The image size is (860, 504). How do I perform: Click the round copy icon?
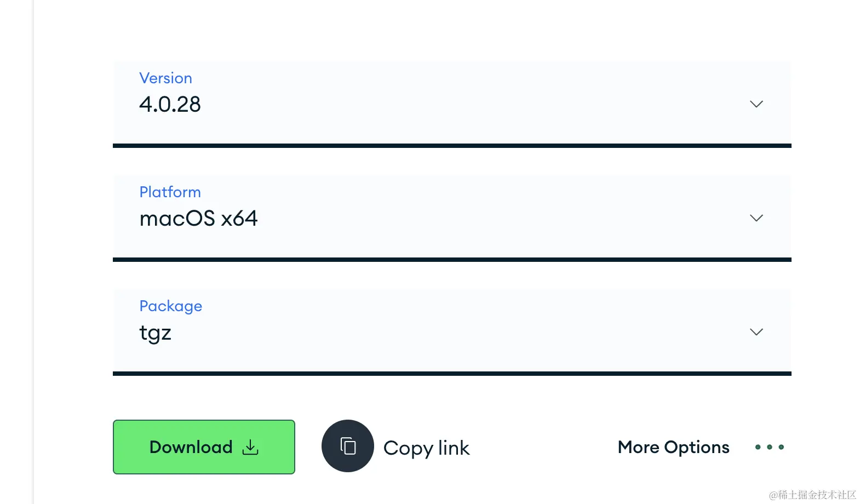point(348,446)
